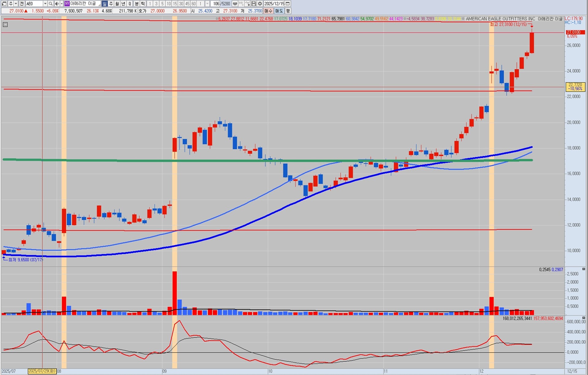Image resolution: width=588 pixels, height=375 pixels.
Task: Click the won currency toggle icon
Action: click(x=235, y=4)
